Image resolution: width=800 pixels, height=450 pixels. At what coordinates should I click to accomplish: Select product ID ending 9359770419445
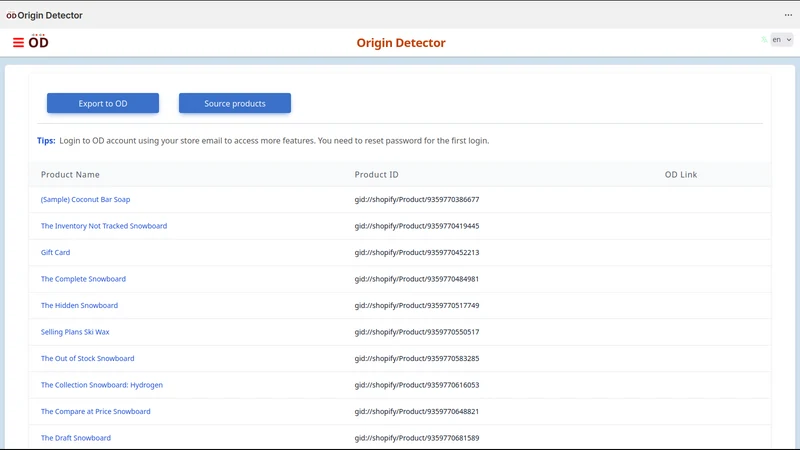[417, 226]
